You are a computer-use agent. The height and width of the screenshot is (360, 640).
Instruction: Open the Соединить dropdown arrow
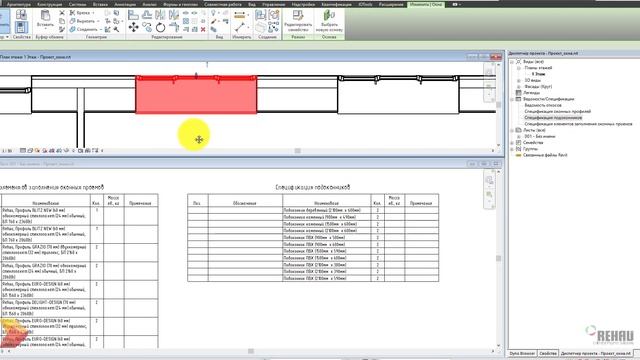tap(101, 29)
